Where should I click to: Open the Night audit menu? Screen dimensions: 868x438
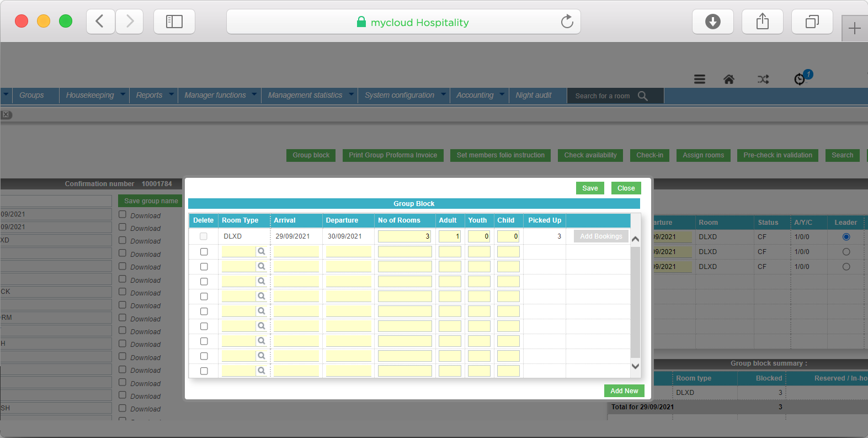(534, 95)
